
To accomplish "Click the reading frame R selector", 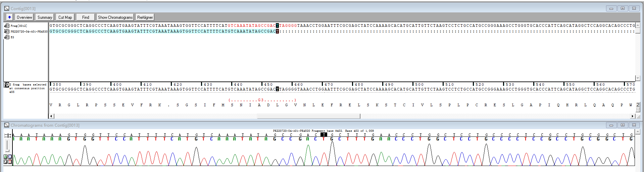I will coord(638,110).
